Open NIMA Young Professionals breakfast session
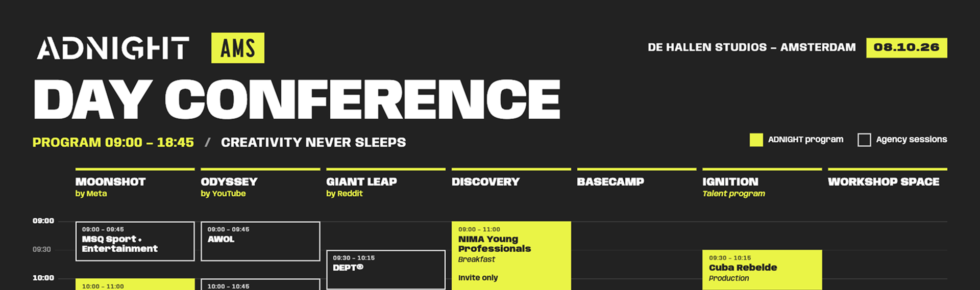The height and width of the screenshot is (290, 980). pyautogui.click(x=511, y=255)
